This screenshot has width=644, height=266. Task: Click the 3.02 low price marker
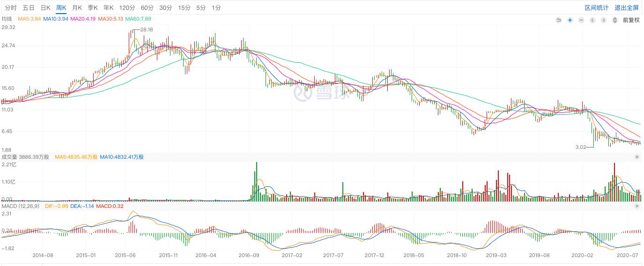(x=581, y=147)
